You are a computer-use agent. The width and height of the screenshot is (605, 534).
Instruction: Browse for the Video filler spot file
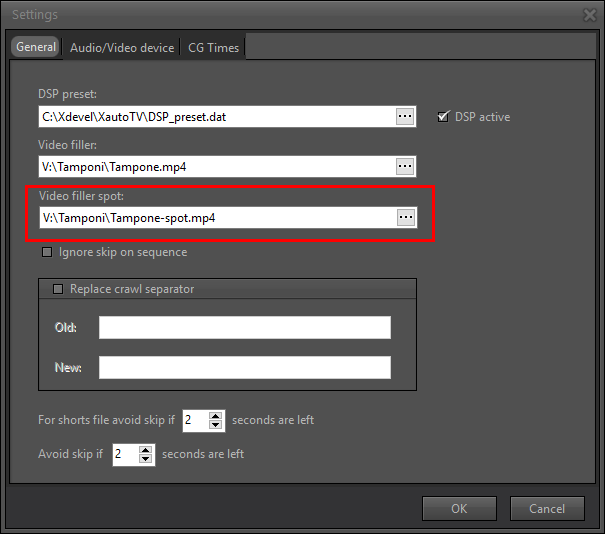coord(406,218)
